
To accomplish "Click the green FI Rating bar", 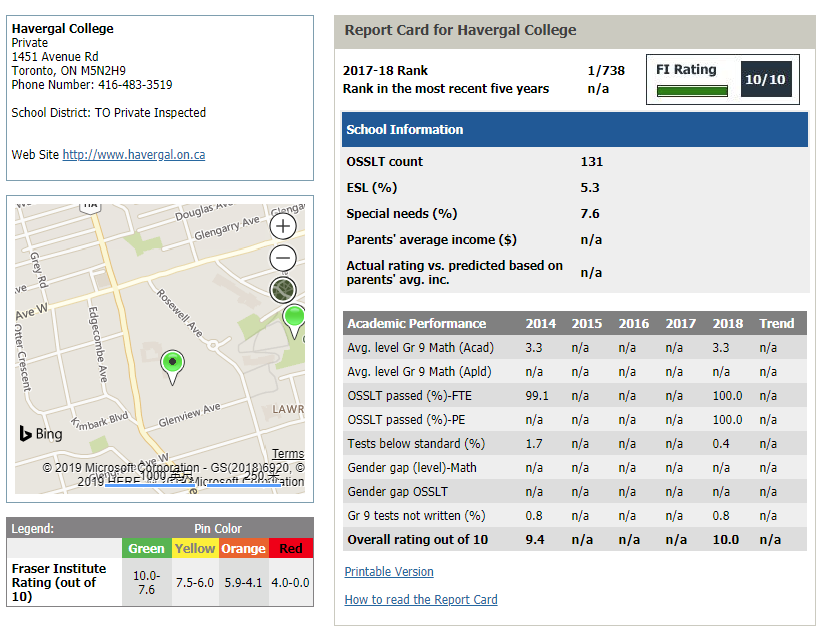I will tap(692, 91).
